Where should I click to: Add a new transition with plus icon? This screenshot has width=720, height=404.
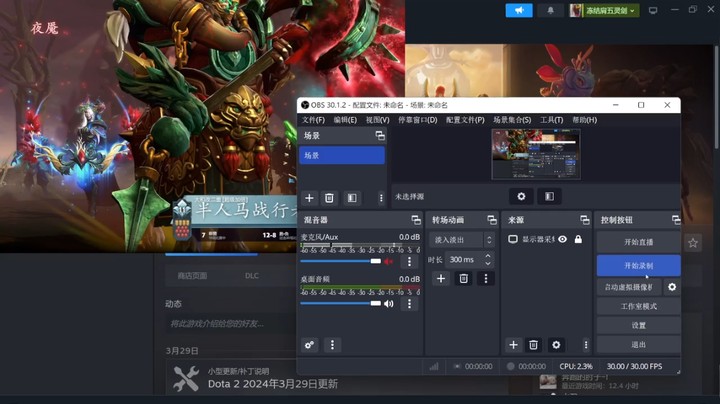441,278
